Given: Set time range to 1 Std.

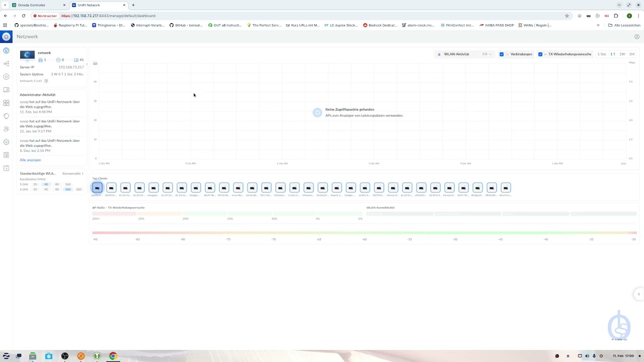Looking at the screenshot, I should point(602,54).
